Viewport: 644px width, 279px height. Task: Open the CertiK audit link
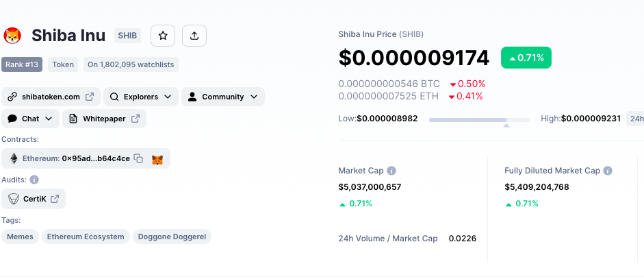point(34,199)
